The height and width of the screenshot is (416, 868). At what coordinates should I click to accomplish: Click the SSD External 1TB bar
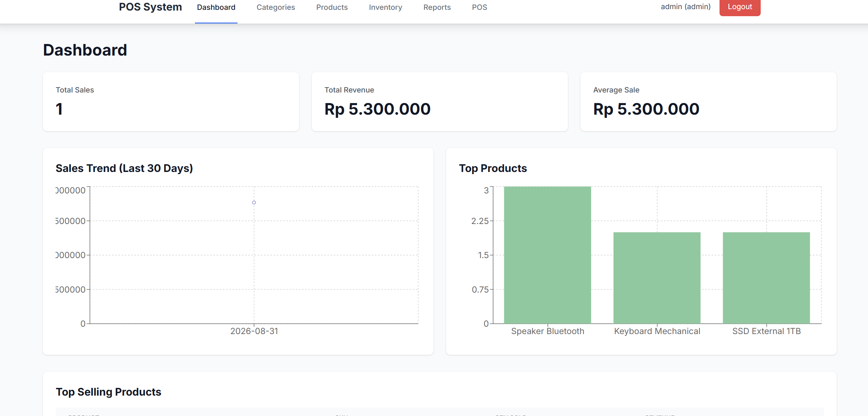point(766,278)
